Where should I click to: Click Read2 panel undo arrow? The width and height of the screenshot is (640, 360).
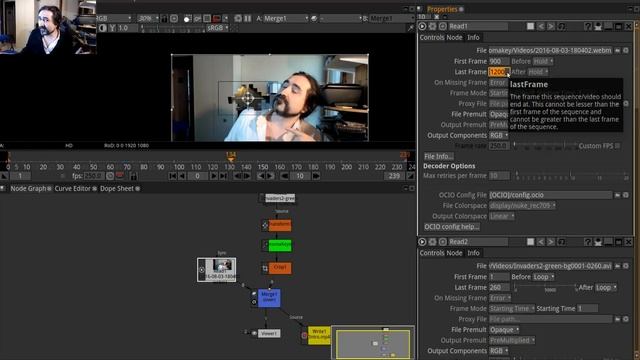coord(541,242)
